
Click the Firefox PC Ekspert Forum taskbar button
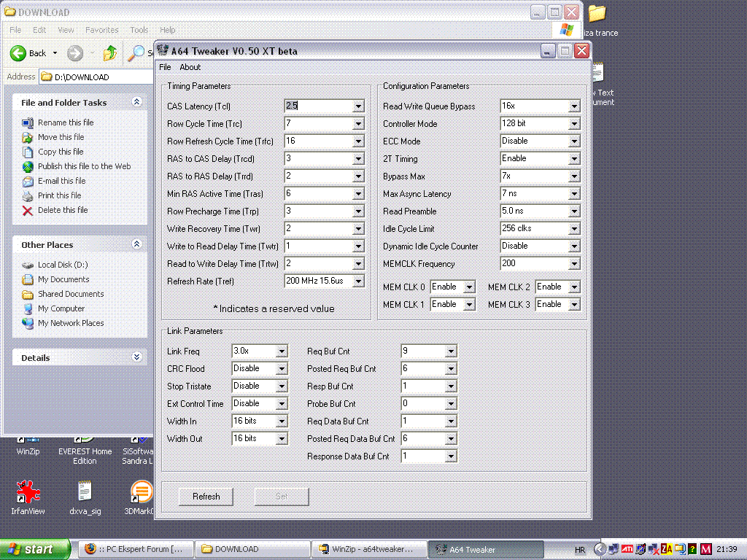[134, 549]
